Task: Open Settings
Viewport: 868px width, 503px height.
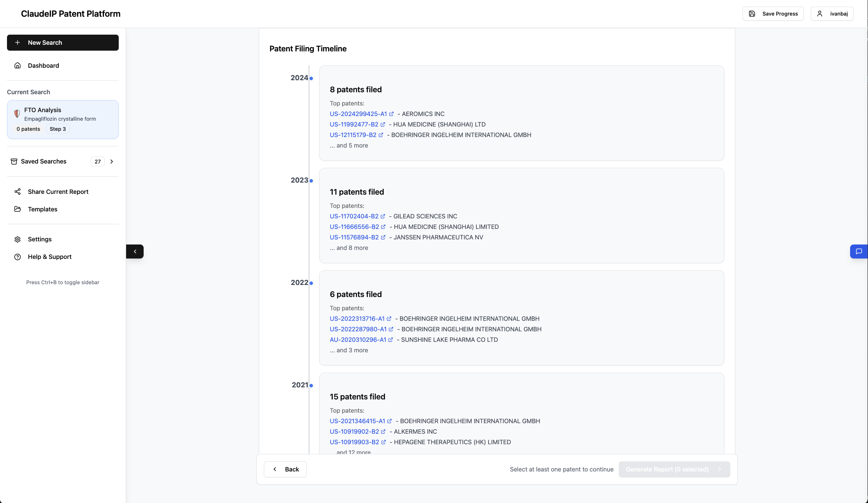Action: pyautogui.click(x=39, y=239)
